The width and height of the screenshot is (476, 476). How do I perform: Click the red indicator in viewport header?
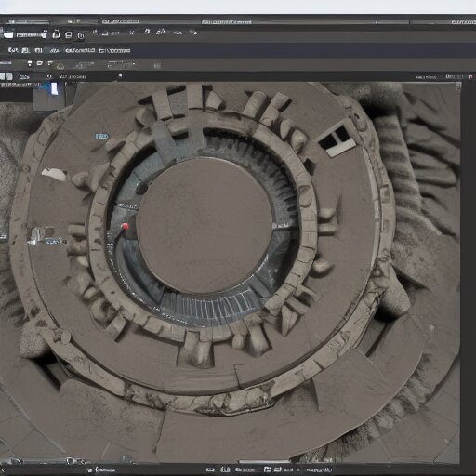[x=471, y=76]
